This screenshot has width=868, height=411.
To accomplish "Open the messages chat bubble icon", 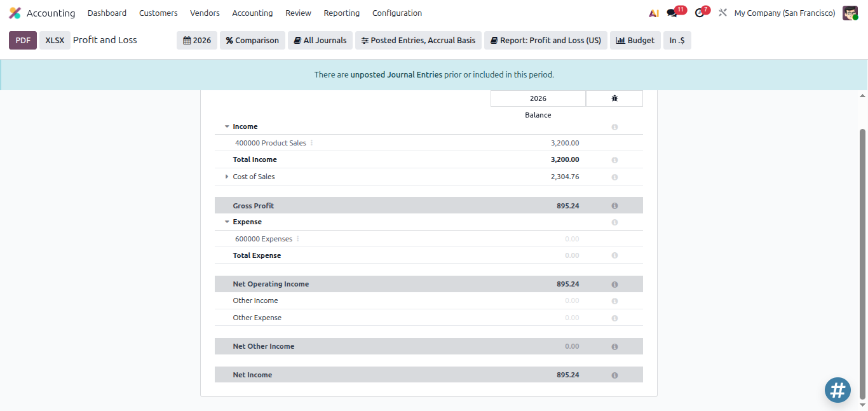I will 672,13.
